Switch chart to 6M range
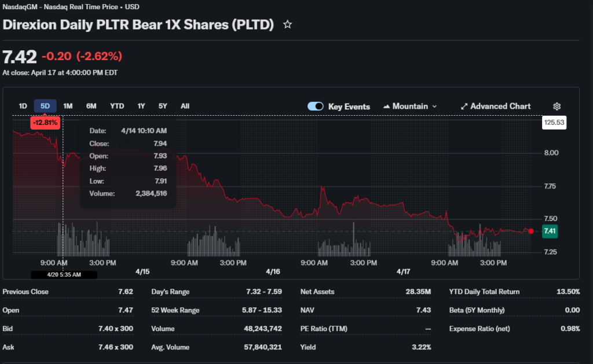 click(x=91, y=106)
